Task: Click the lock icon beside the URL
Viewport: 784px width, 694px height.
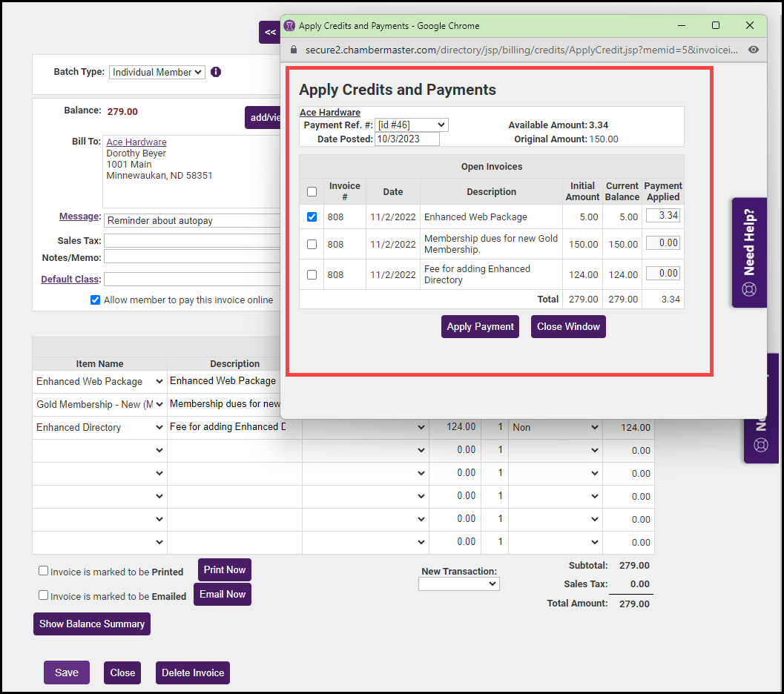Action: click(x=294, y=50)
